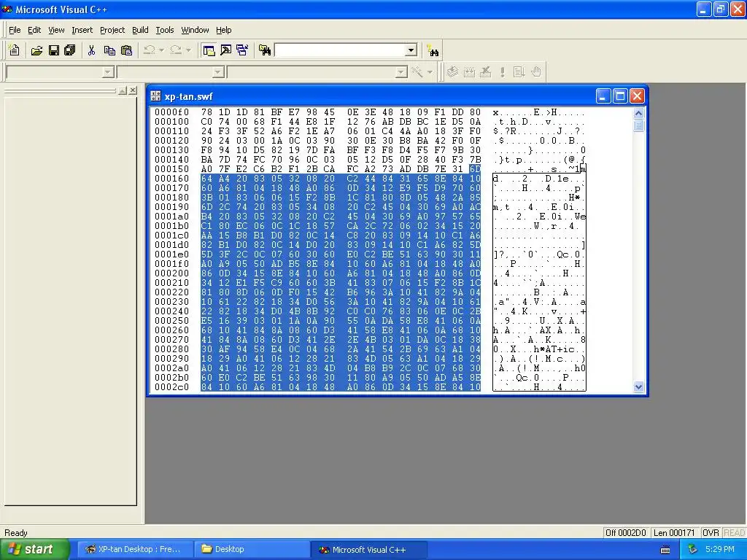The image size is (747, 560).
Task: Click the xp-tan.swf document icon
Action: coord(156,96)
